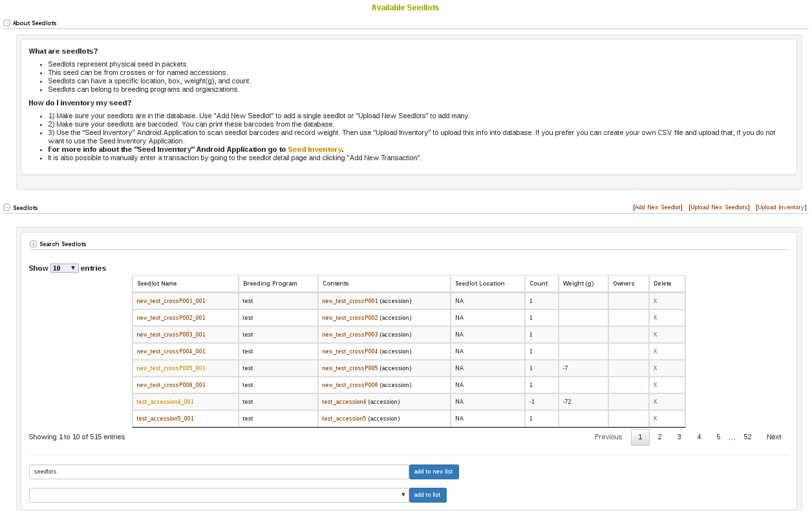This screenshot has height=511, width=812.
Task: Click the Available Seedlots page title
Action: (x=405, y=8)
